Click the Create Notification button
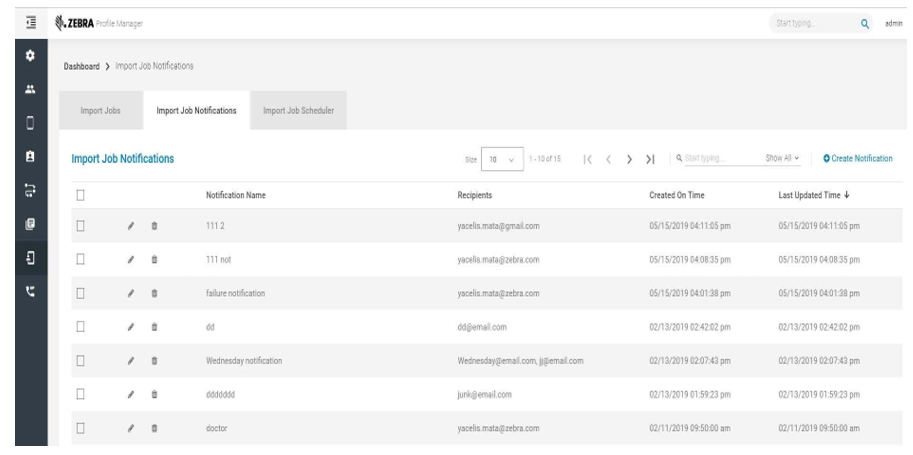 pos(857,159)
